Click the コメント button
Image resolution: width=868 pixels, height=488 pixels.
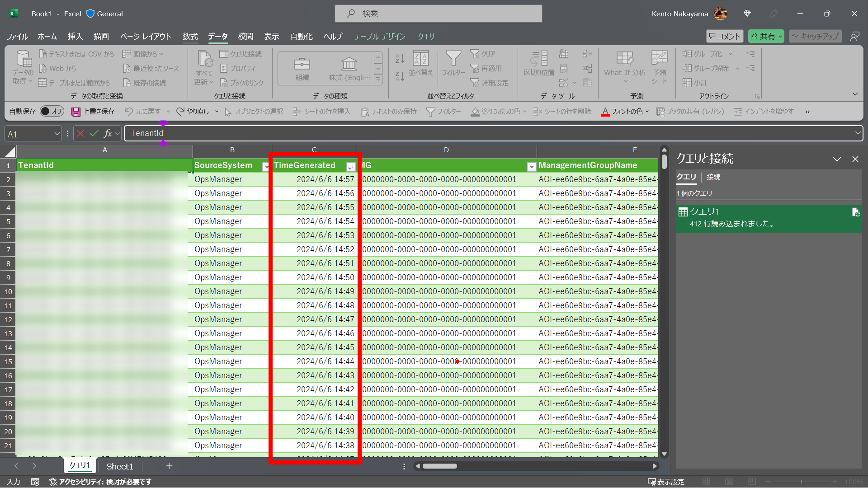(725, 36)
